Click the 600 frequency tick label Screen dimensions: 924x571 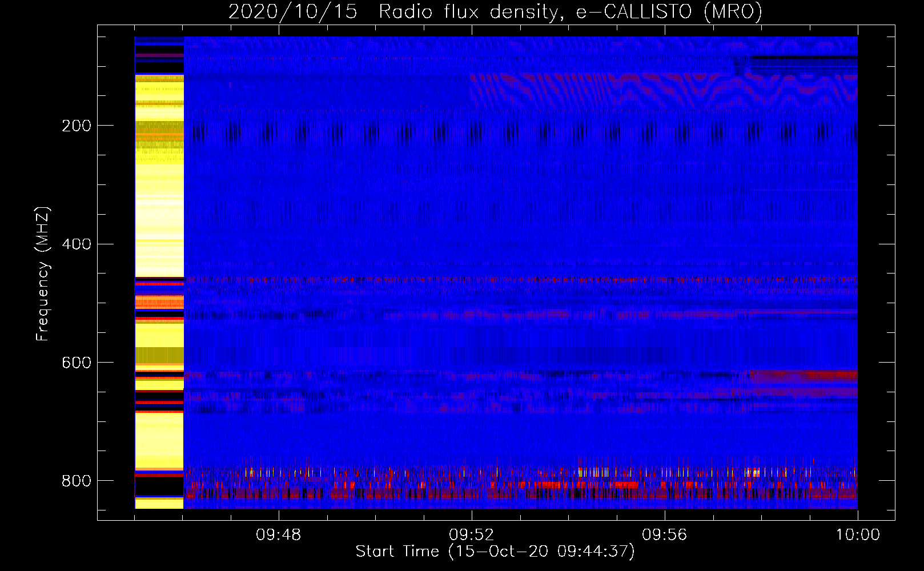[x=77, y=363]
